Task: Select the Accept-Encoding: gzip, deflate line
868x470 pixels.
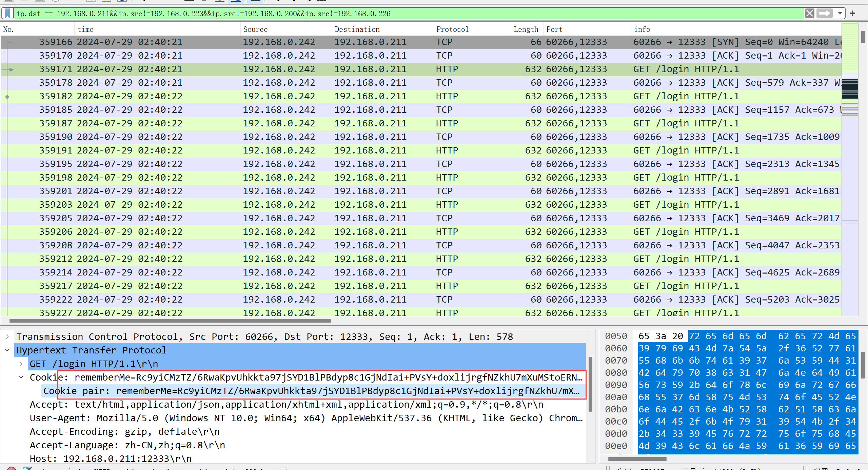Action: tap(124, 432)
